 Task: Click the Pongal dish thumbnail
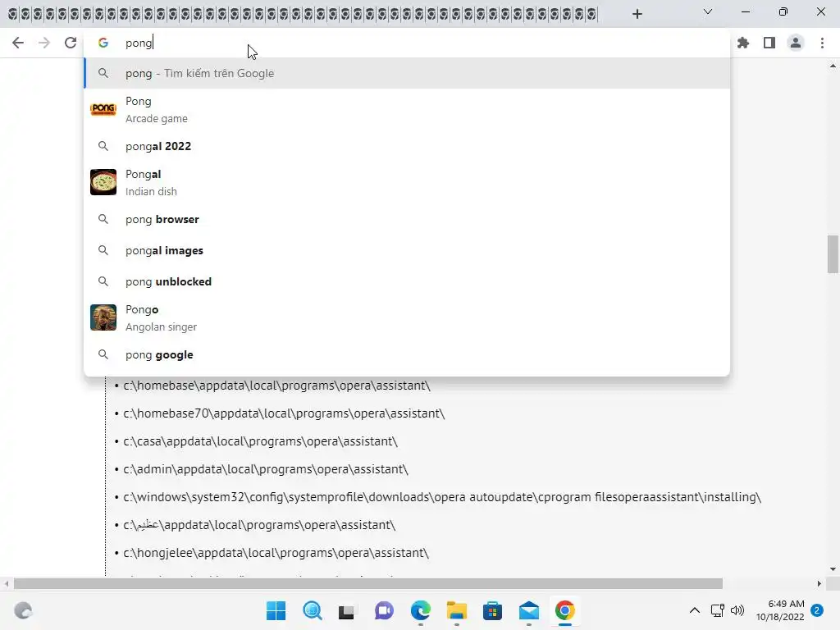(103, 182)
